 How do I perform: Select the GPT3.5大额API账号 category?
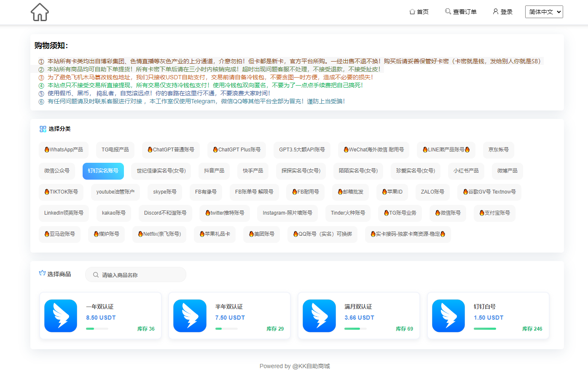coord(302,150)
